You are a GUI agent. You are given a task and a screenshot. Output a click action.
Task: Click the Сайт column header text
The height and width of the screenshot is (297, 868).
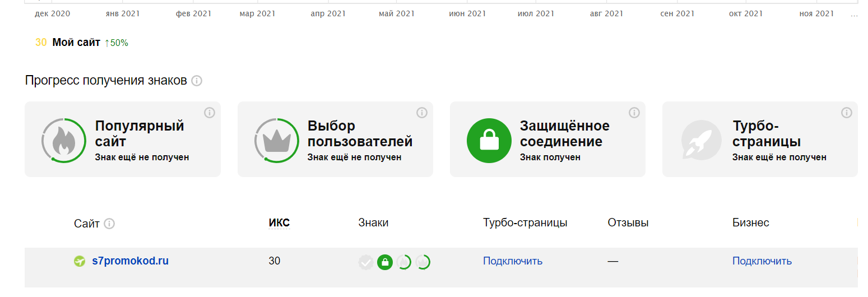[87, 224]
